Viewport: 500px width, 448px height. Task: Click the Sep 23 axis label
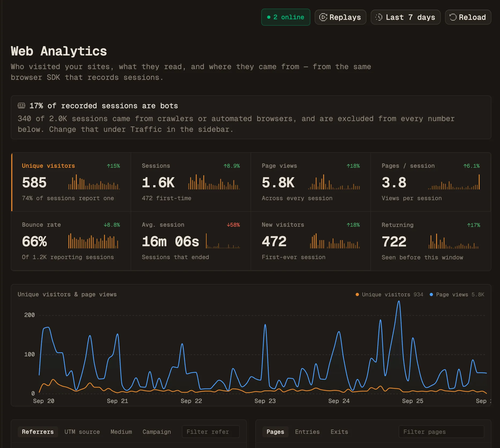pyautogui.click(x=265, y=401)
